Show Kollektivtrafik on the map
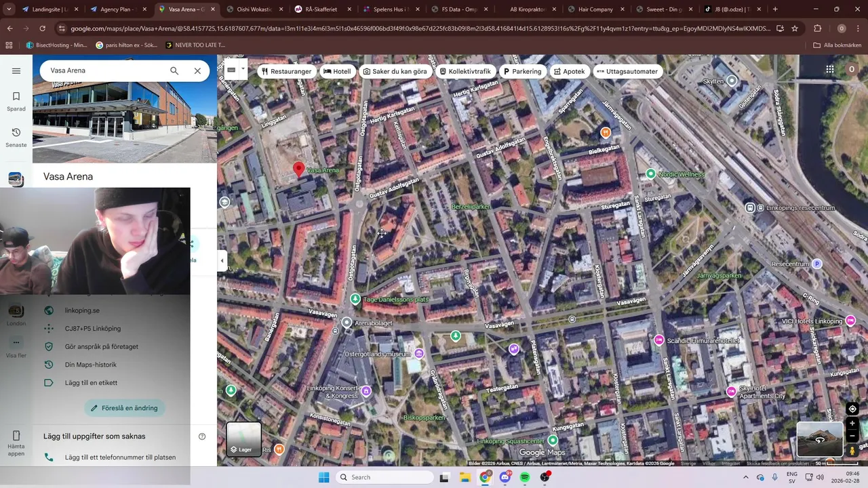The image size is (868, 488). (x=465, y=71)
